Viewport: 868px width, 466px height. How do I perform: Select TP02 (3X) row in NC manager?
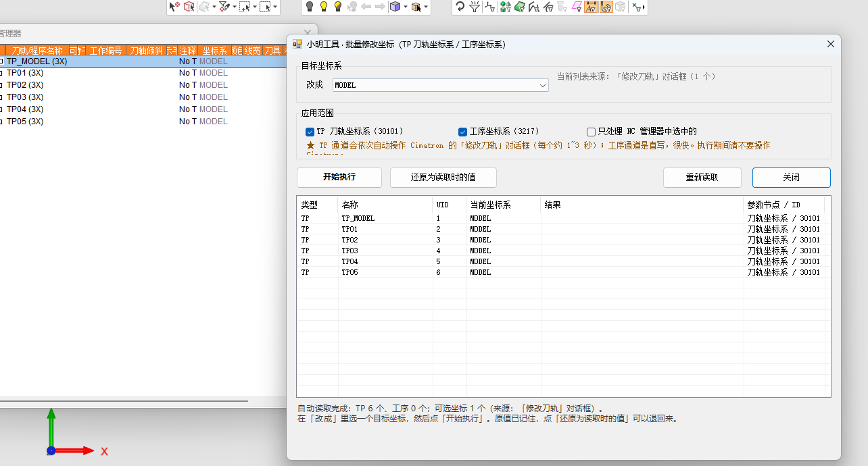(x=142, y=85)
